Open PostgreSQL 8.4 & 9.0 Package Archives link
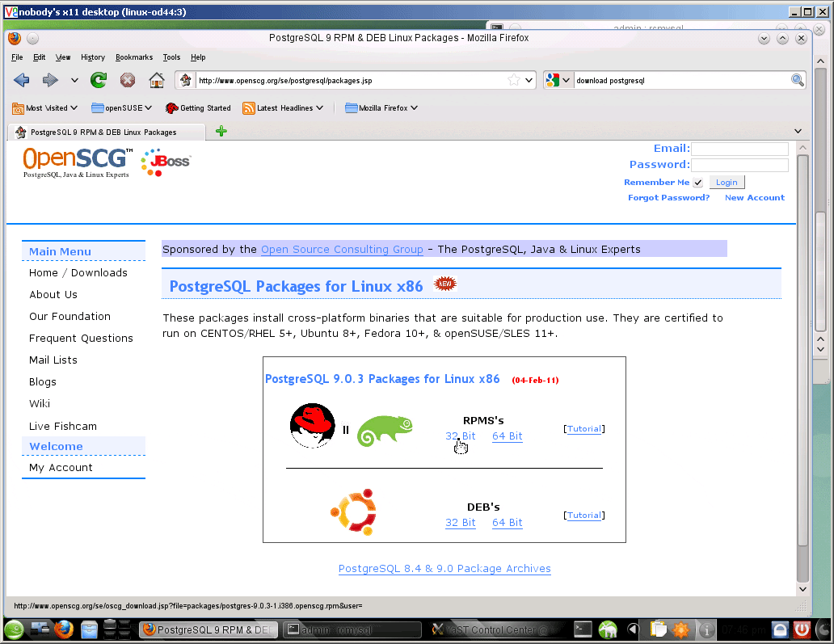This screenshot has width=834, height=644. click(x=444, y=569)
